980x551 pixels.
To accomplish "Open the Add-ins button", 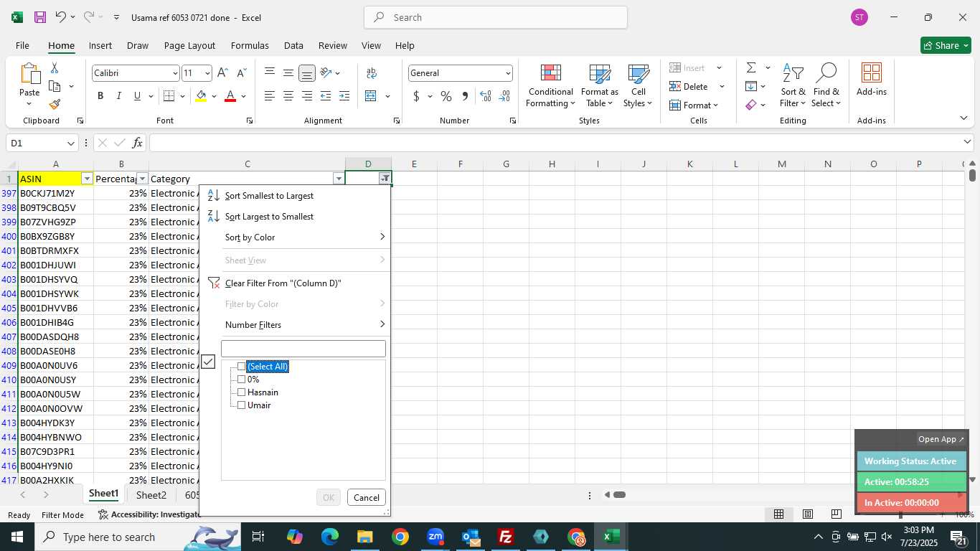I will (x=871, y=80).
